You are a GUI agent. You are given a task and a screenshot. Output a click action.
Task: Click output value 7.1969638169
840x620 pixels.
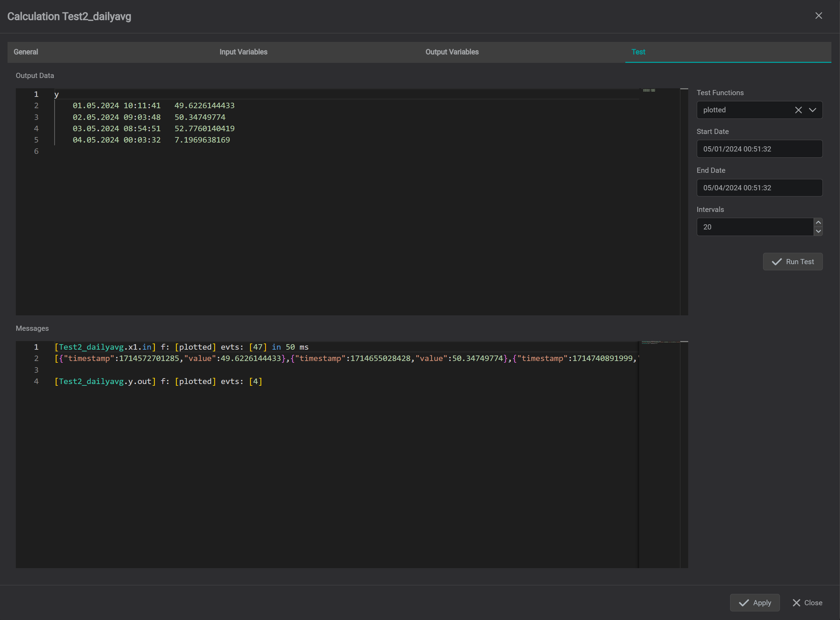(202, 139)
